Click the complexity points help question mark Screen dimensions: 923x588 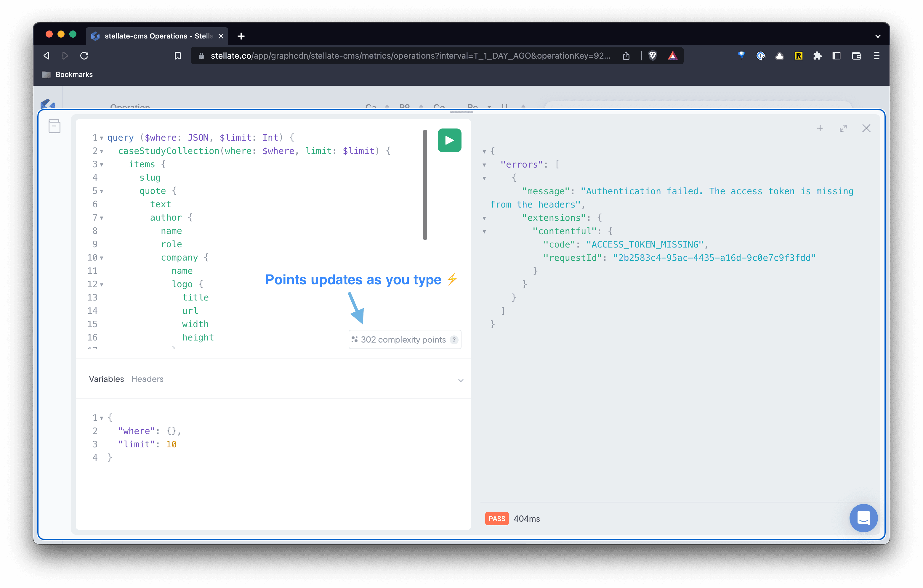(x=454, y=339)
